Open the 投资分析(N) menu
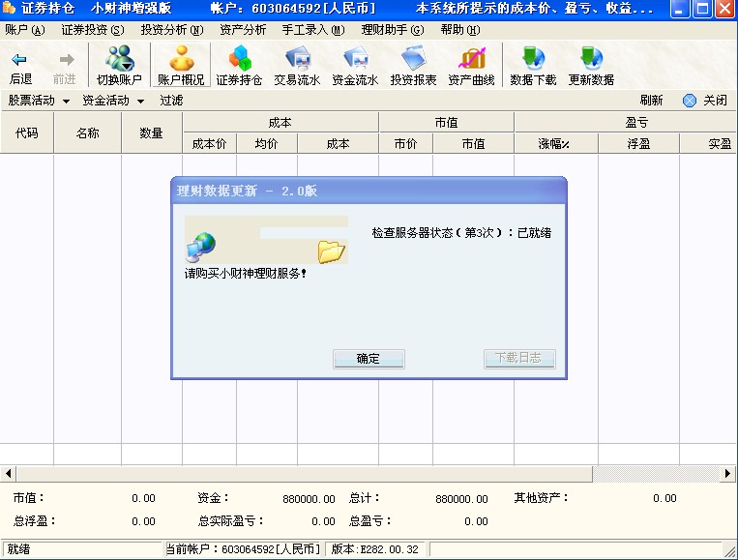Image resolution: width=738 pixels, height=560 pixels. [x=171, y=30]
